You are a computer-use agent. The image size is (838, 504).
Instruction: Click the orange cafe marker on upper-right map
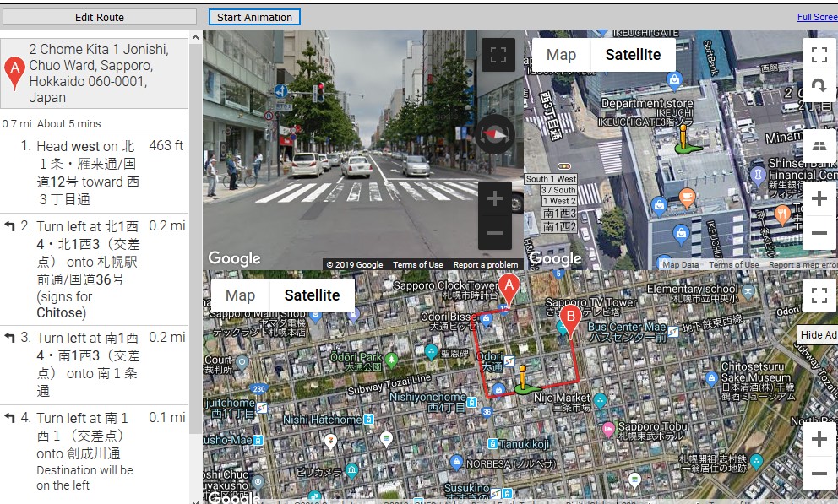coord(687,198)
